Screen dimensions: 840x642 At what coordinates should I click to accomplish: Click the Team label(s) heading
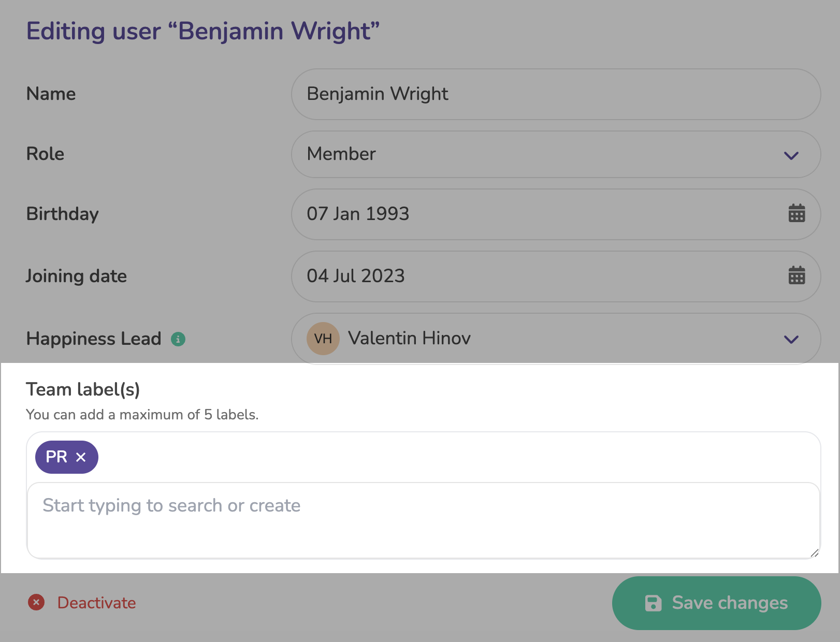(83, 389)
